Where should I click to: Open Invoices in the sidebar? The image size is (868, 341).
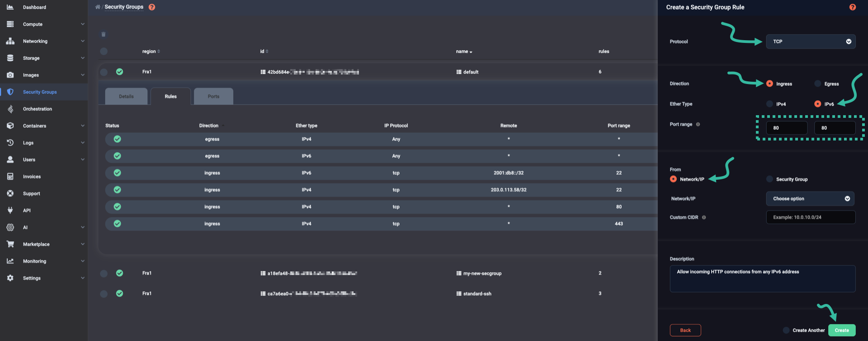[44, 177]
